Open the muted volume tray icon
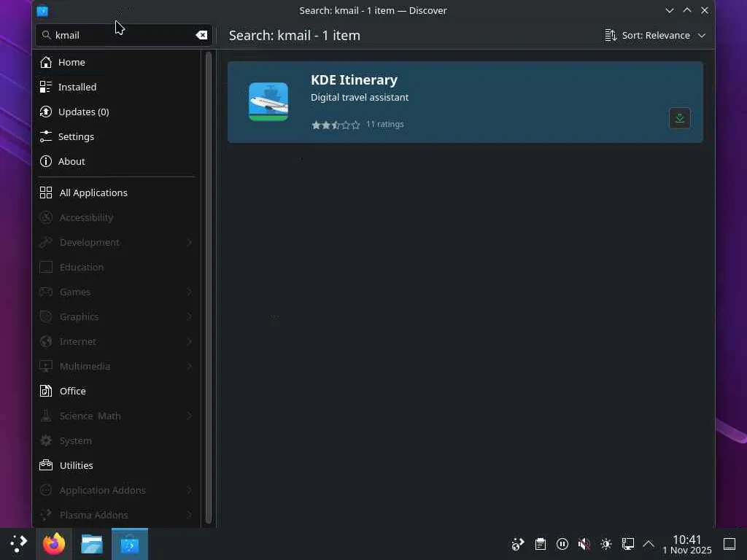The width and height of the screenshot is (747, 560). (584, 544)
